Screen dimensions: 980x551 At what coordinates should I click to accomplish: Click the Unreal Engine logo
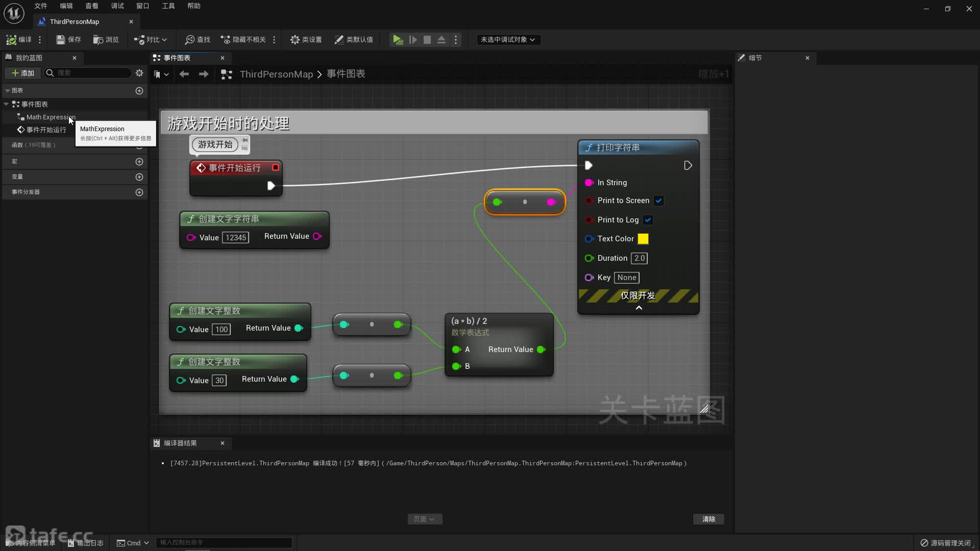(x=14, y=13)
